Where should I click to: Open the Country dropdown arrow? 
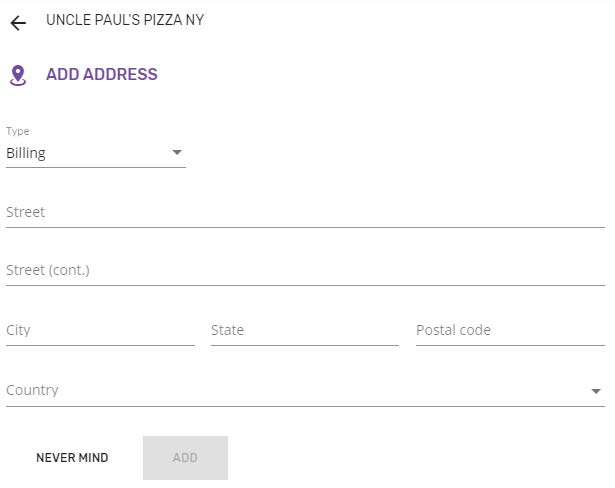coord(596,391)
